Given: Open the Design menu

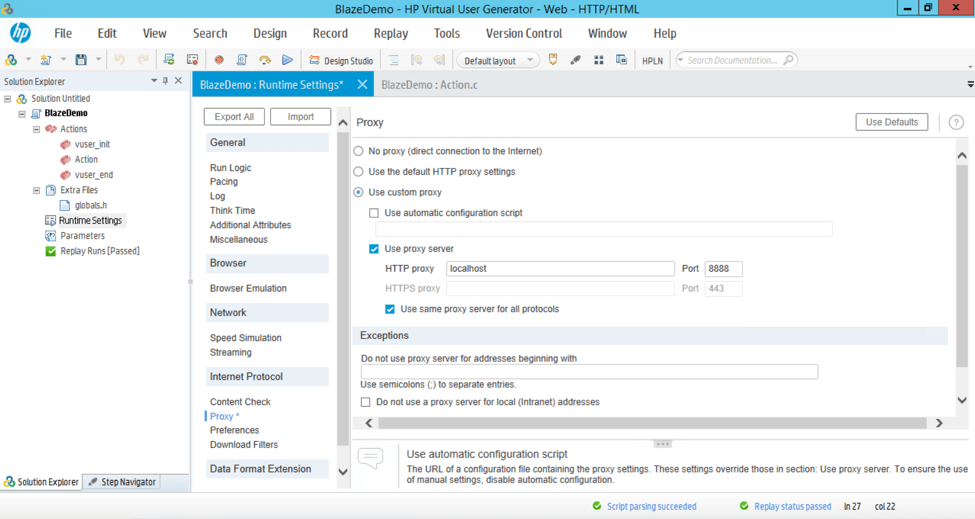Looking at the screenshot, I should pyautogui.click(x=270, y=34).
